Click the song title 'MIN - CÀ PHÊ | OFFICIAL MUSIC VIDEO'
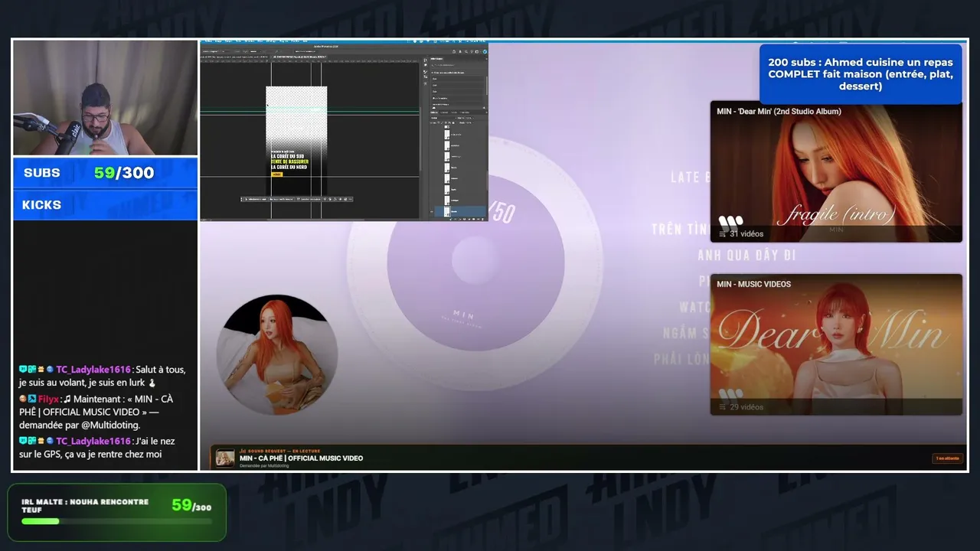 click(301, 458)
